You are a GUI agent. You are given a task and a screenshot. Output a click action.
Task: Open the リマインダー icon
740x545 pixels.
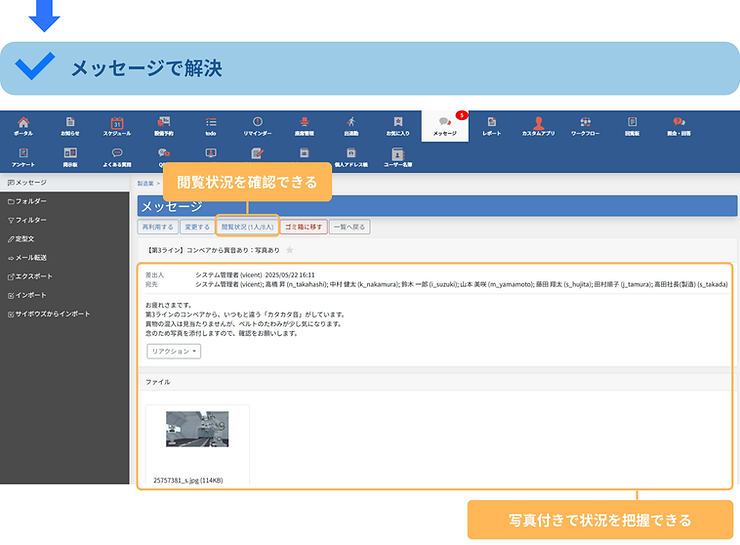tap(257, 125)
